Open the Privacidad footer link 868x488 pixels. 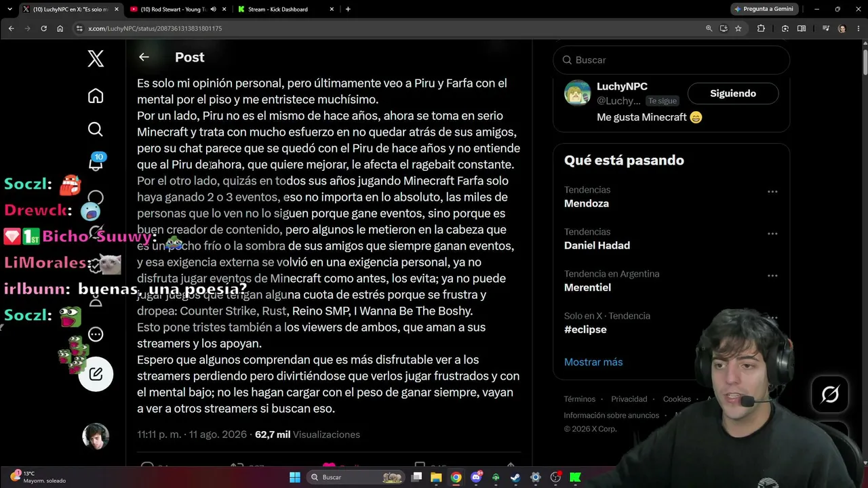(629, 399)
